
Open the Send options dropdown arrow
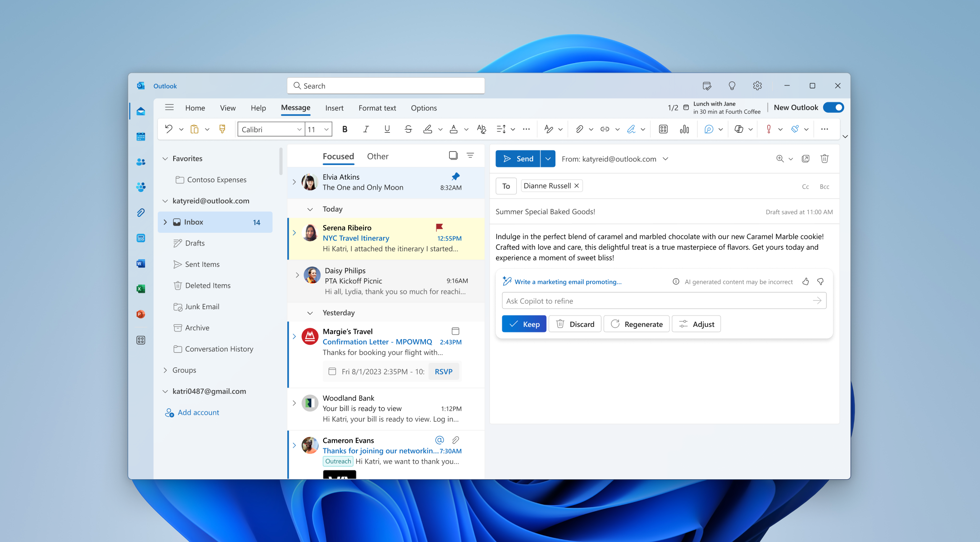click(x=548, y=159)
